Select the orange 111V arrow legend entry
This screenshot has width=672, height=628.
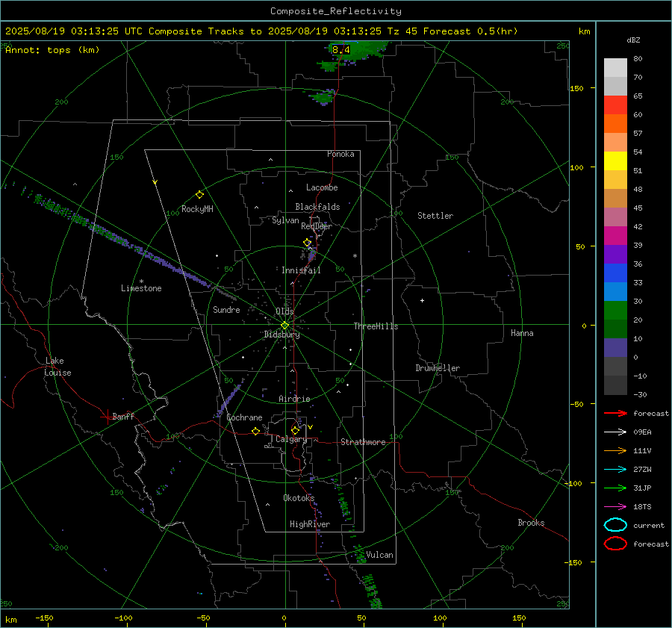[x=615, y=450]
